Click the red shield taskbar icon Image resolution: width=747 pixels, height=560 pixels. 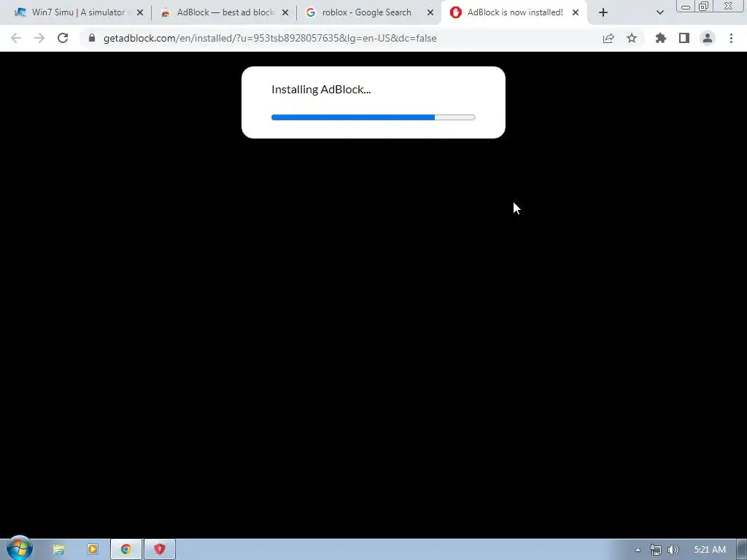(x=160, y=550)
